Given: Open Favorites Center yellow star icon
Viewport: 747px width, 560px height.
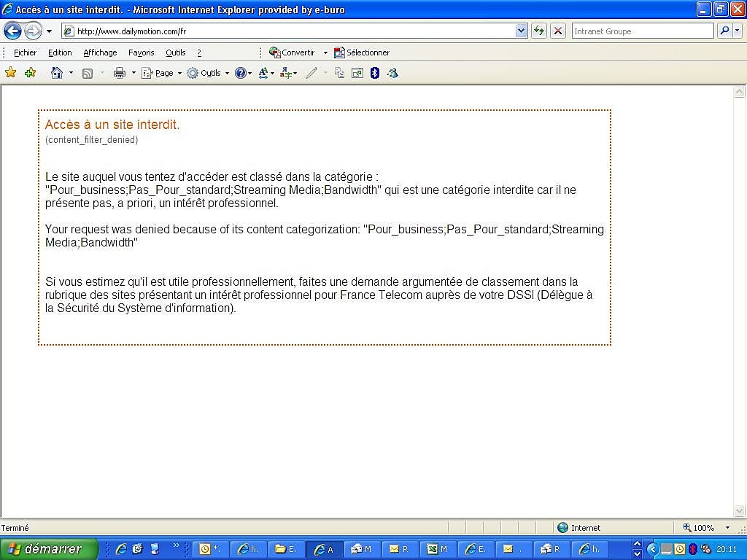Looking at the screenshot, I should [x=10, y=72].
